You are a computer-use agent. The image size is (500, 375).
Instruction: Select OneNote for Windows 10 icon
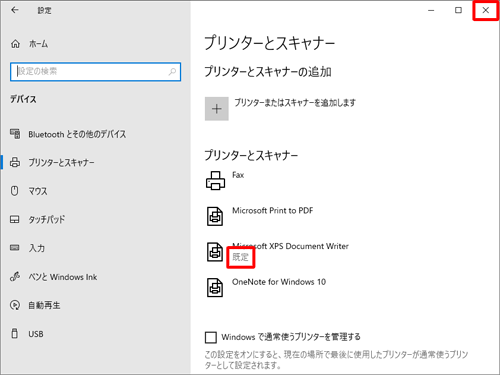[x=215, y=288]
